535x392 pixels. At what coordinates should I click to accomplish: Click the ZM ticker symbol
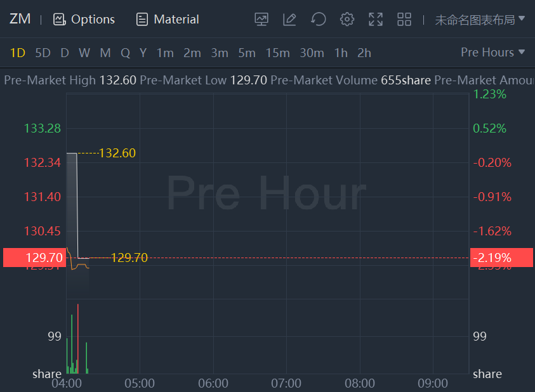(x=20, y=19)
